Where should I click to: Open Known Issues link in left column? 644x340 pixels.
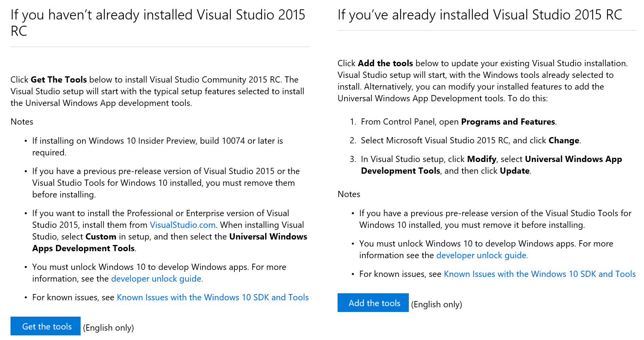213,297
